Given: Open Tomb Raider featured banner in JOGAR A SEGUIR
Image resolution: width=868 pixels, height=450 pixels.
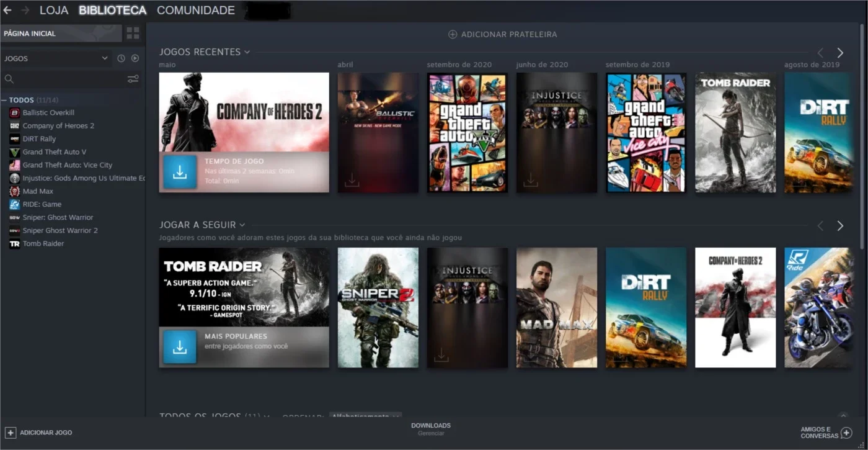Looking at the screenshot, I should click(x=244, y=287).
